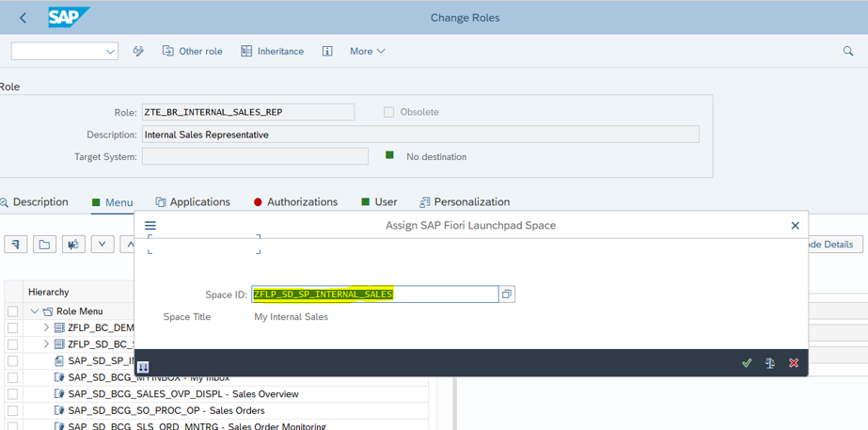
Task: Click the create folder toolbar button
Action: click(44, 244)
